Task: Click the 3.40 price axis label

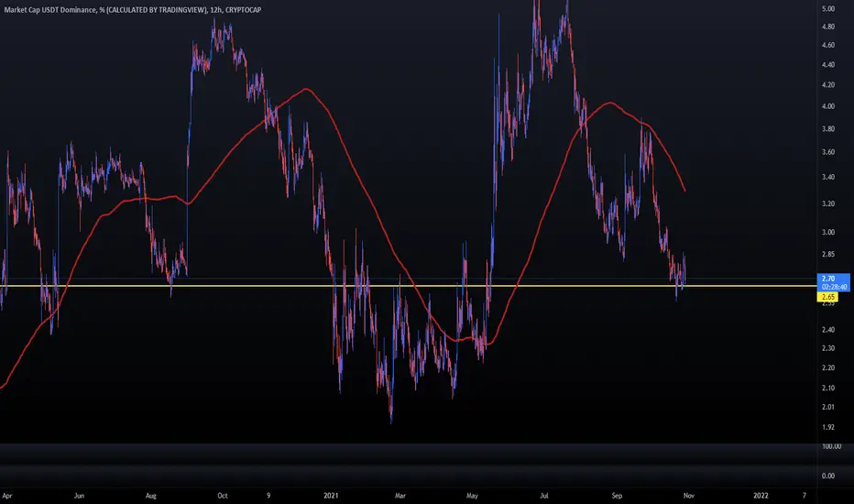Action: (827, 177)
